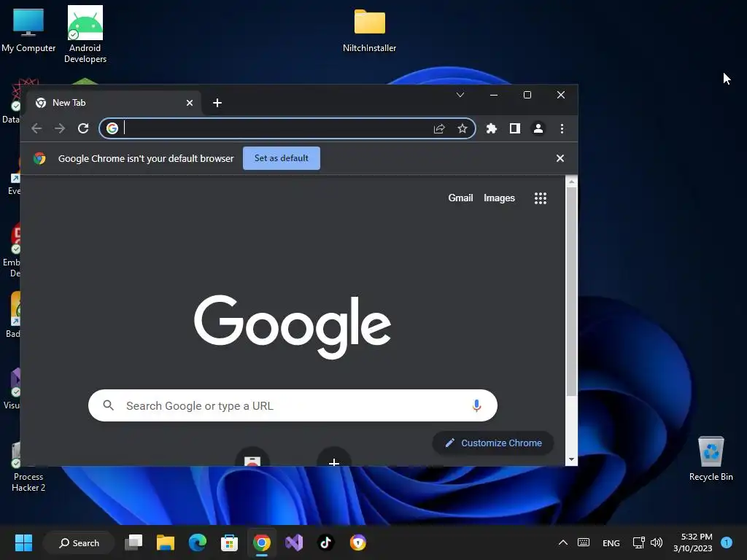Screen dimensions: 747x560
Task: Click the scrollbar down arrow
Action: [571, 459]
